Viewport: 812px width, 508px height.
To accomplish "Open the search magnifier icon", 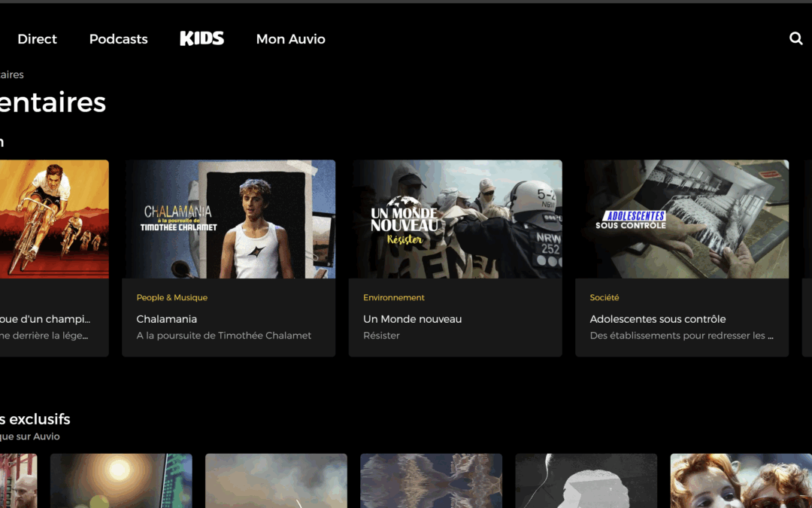I will coord(796,38).
